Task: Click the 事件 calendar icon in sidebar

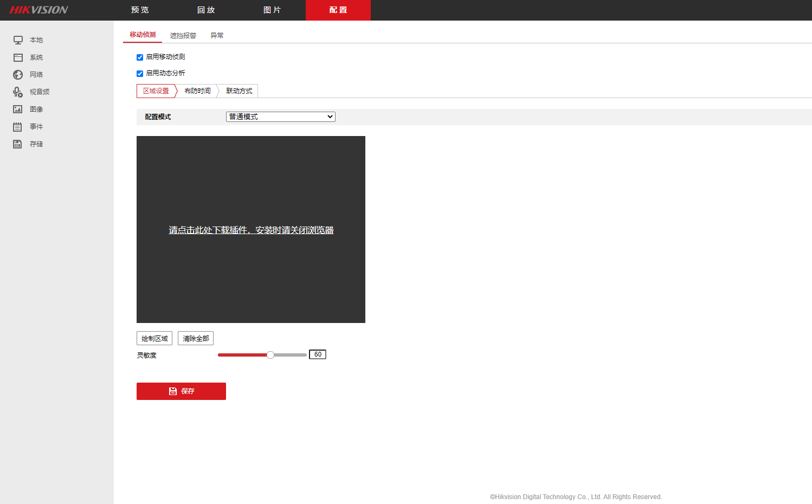Action: [18, 127]
